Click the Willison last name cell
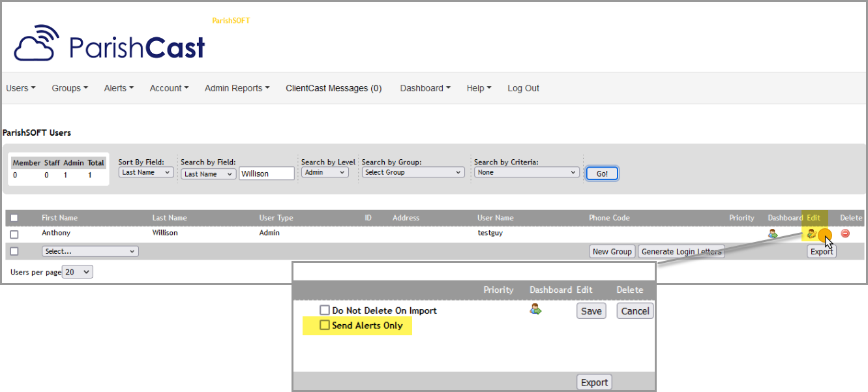 (x=165, y=233)
